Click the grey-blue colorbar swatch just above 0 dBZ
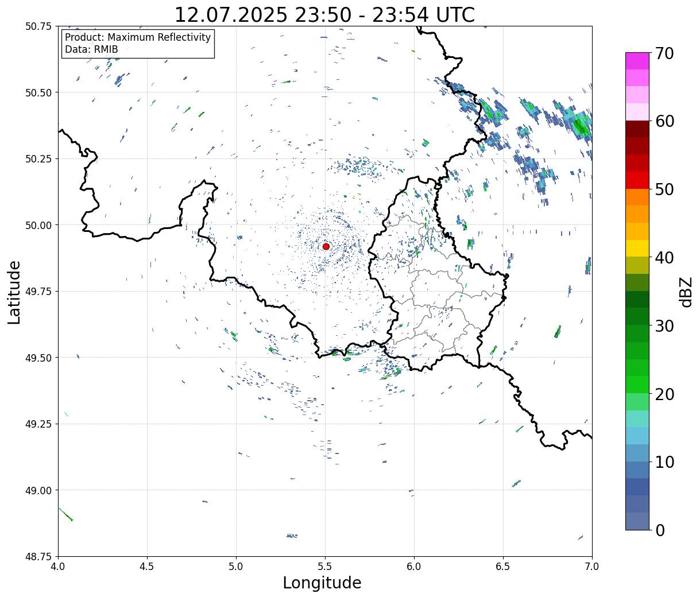The width and height of the screenshot is (700, 597). pyautogui.click(x=637, y=521)
